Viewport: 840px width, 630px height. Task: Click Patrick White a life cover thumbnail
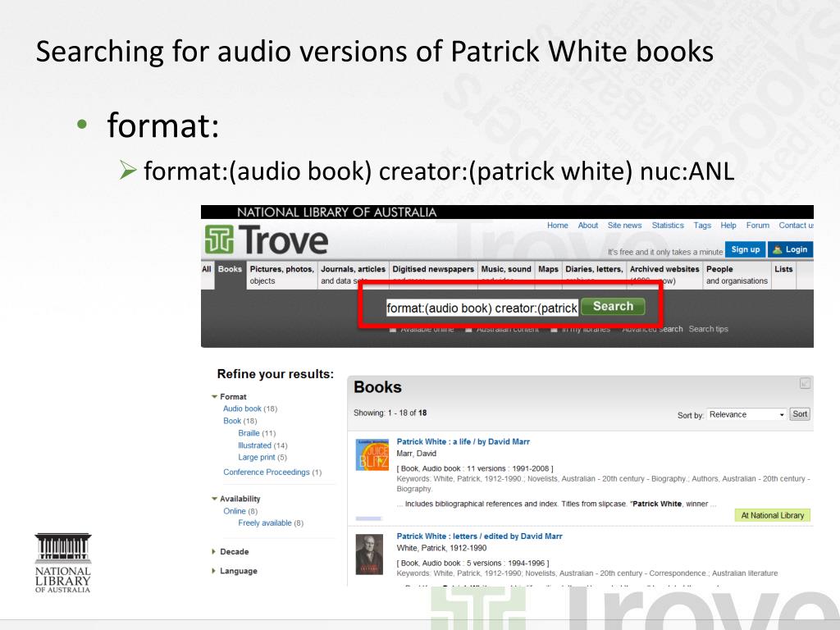pyautogui.click(x=372, y=454)
